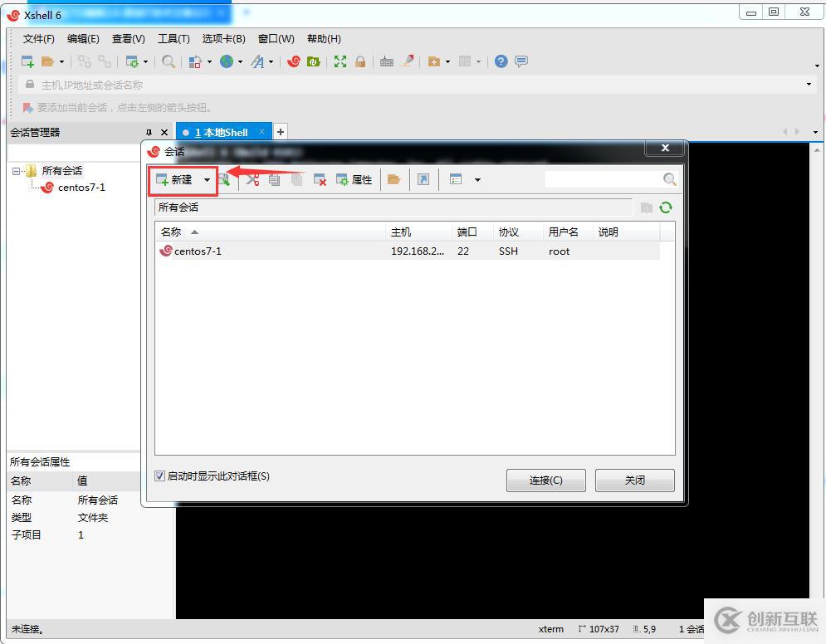Sort by 协议 column header

[x=517, y=232]
